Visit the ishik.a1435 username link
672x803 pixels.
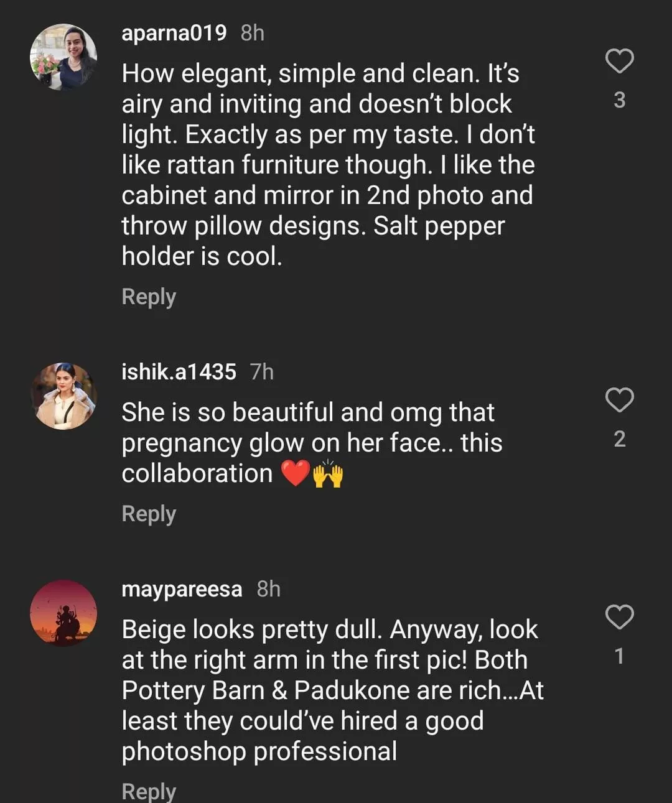point(179,372)
